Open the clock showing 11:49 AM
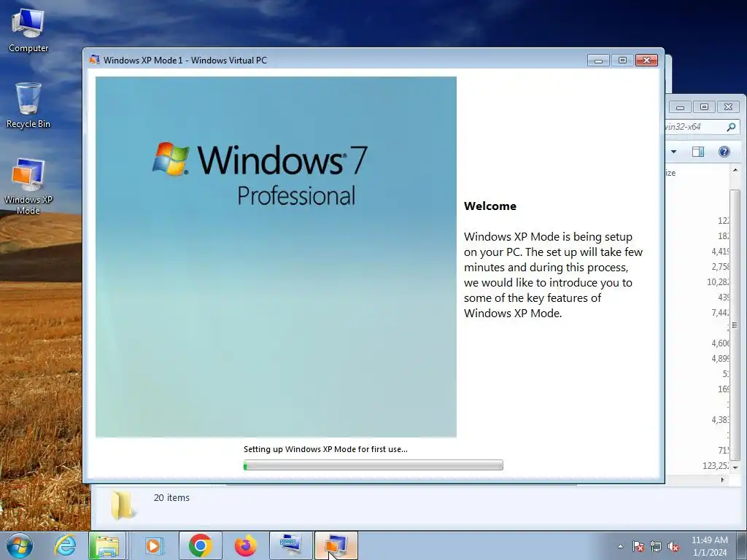This screenshot has height=560, width=747. pos(709,546)
